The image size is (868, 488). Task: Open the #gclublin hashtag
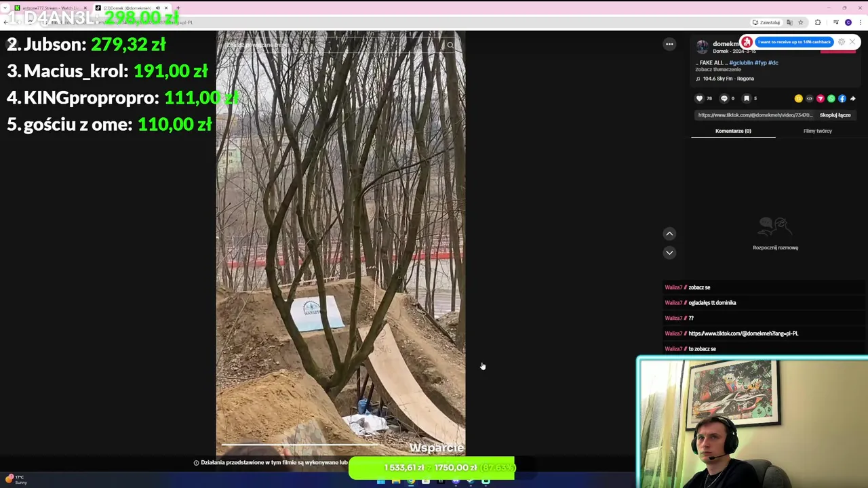pos(741,62)
